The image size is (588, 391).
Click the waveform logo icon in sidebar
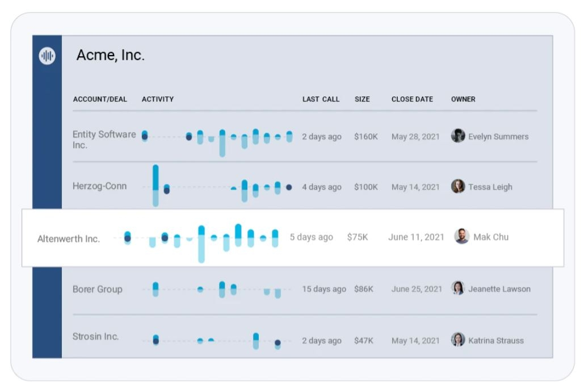pyautogui.click(x=47, y=56)
